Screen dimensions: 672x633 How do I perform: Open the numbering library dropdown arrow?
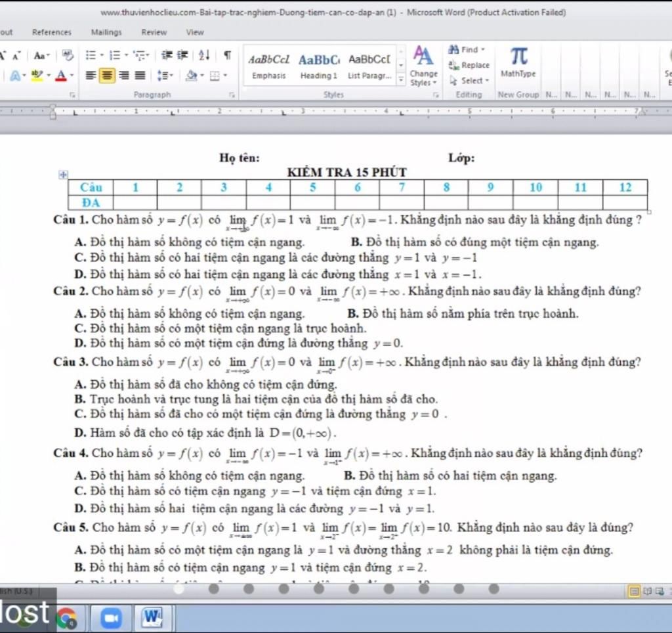127,55
